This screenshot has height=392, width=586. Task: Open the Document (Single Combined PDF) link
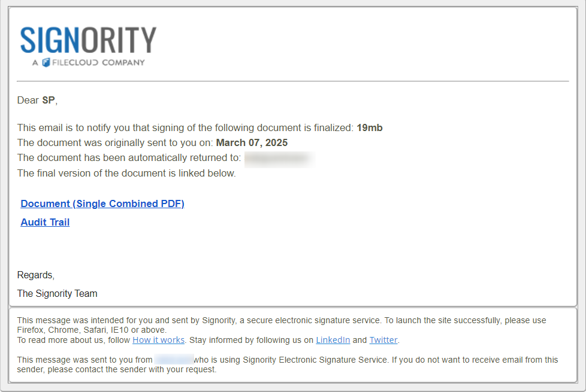click(102, 204)
